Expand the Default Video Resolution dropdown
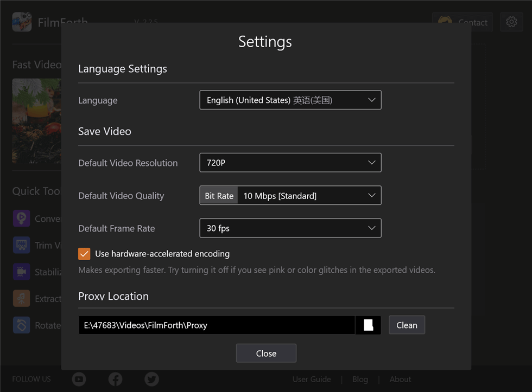 (x=290, y=162)
